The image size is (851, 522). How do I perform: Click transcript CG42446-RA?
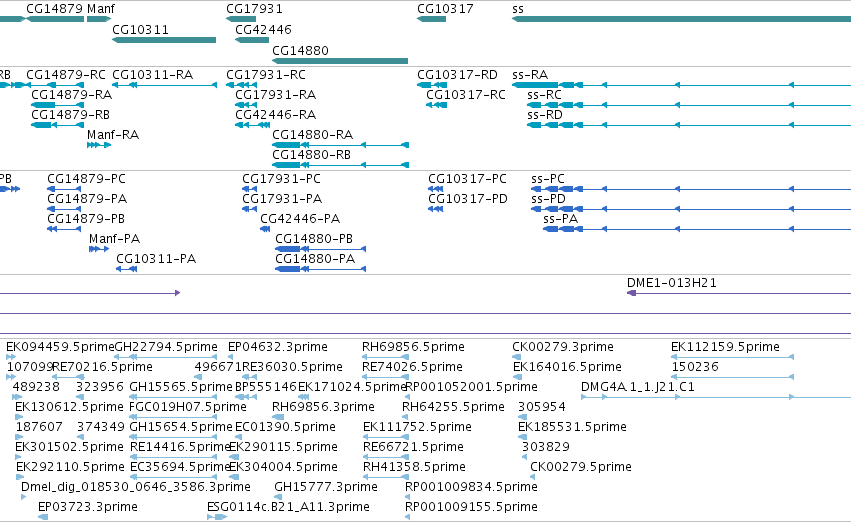[275, 114]
